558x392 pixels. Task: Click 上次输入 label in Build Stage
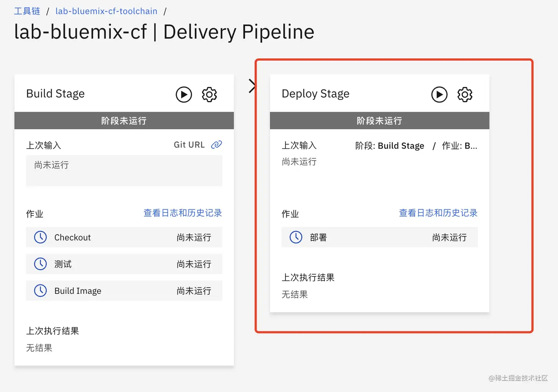(x=44, y=145)
